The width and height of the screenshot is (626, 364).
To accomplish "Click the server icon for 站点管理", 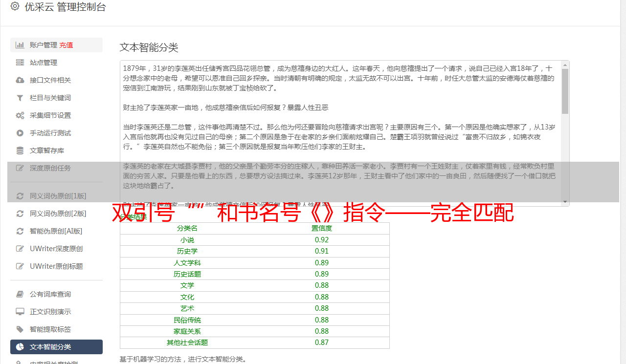I will [20, 63].
